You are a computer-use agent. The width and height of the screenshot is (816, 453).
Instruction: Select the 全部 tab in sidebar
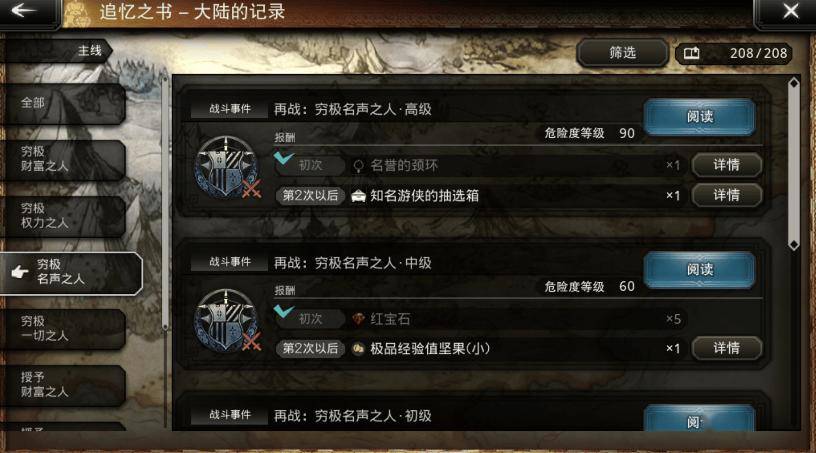tap(62, 103)
